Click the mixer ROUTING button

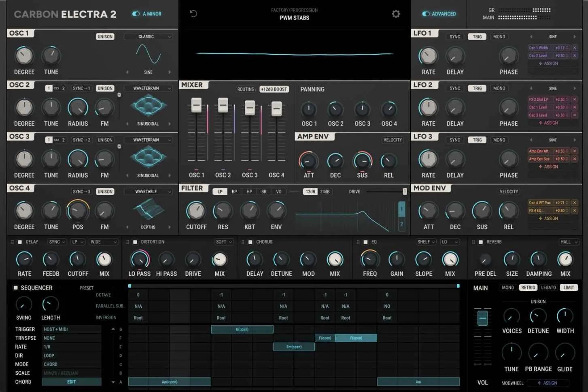coord(246,89)
